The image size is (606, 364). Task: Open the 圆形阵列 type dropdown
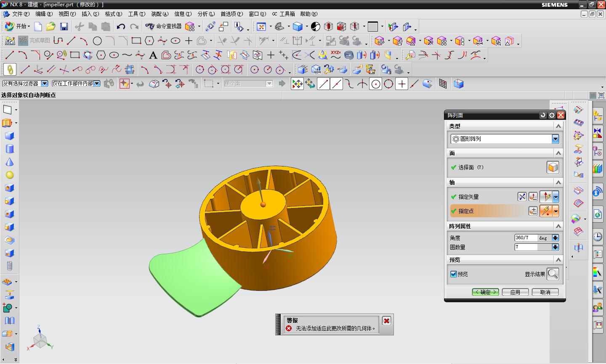[555, 139]
